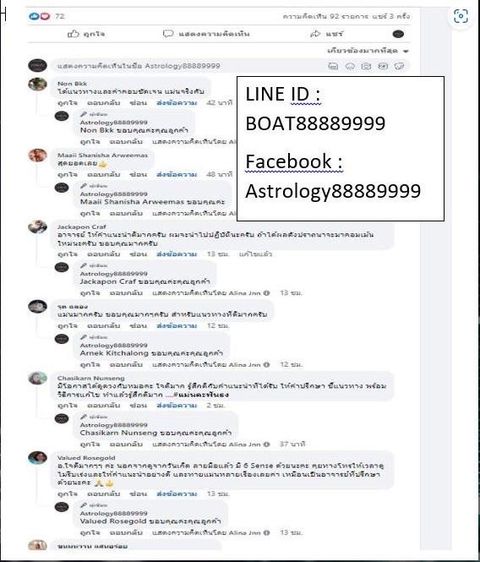Click the Share arrow button
480x562 pixels.
click(x=326, y=34)
